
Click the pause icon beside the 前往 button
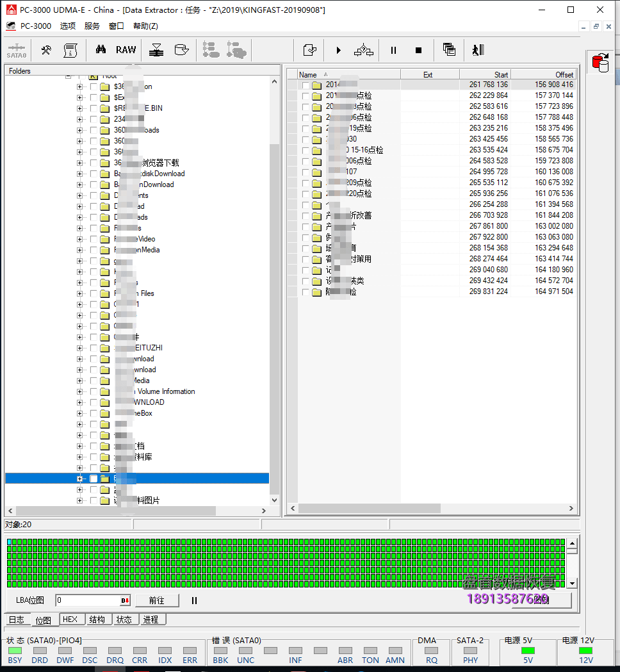click(x=194, y=600)
